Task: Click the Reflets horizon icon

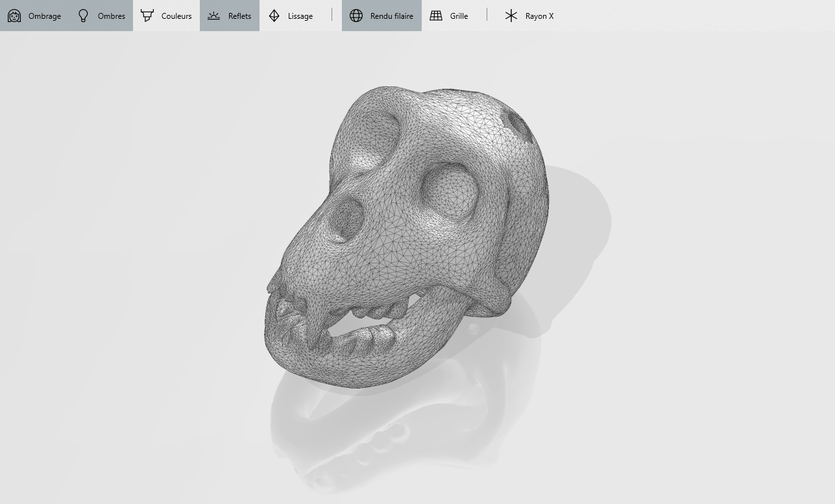Action: tap(213, 16)
